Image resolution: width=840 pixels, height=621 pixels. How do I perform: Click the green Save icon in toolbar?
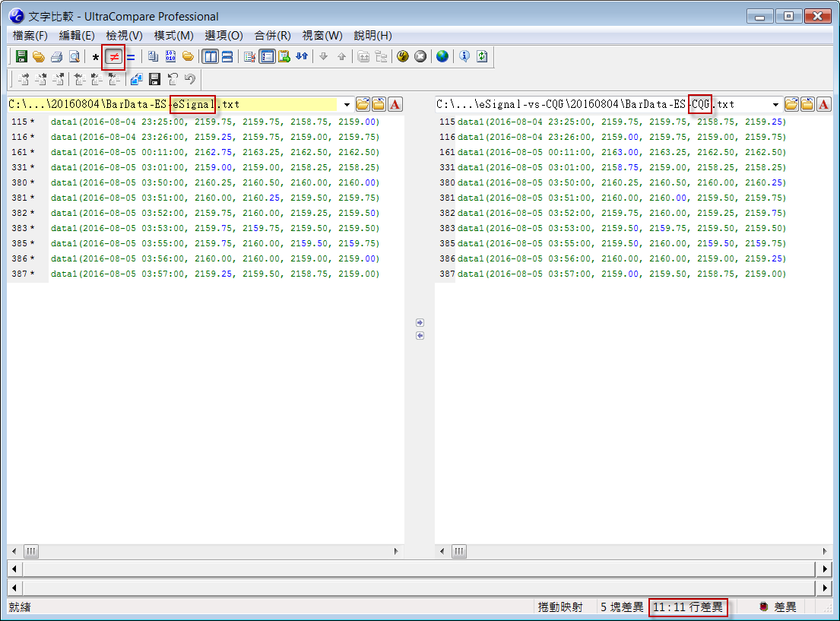[x=21, y=56]
